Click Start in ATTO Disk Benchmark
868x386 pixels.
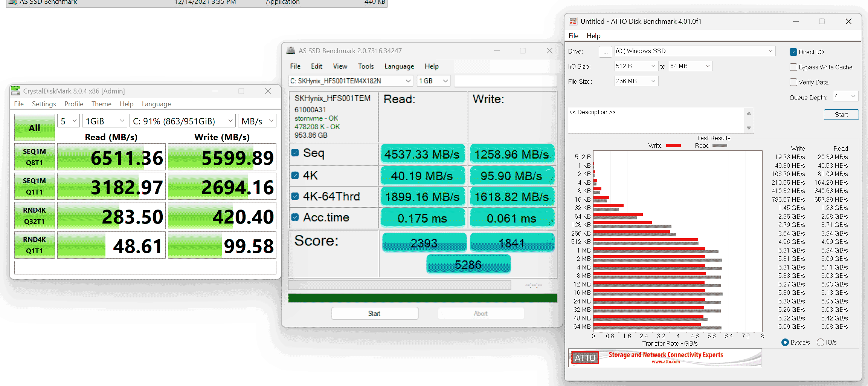click(x=841, y=115)
